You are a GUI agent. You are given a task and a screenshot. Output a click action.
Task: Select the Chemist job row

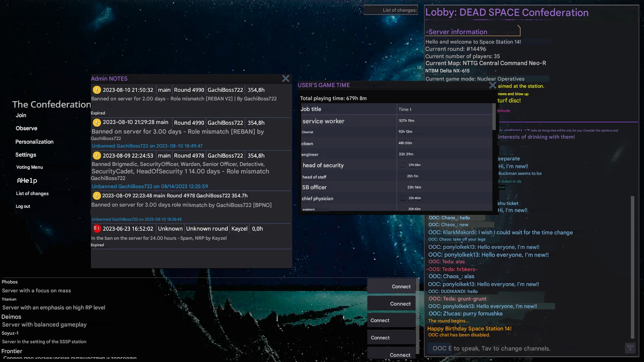396,132
